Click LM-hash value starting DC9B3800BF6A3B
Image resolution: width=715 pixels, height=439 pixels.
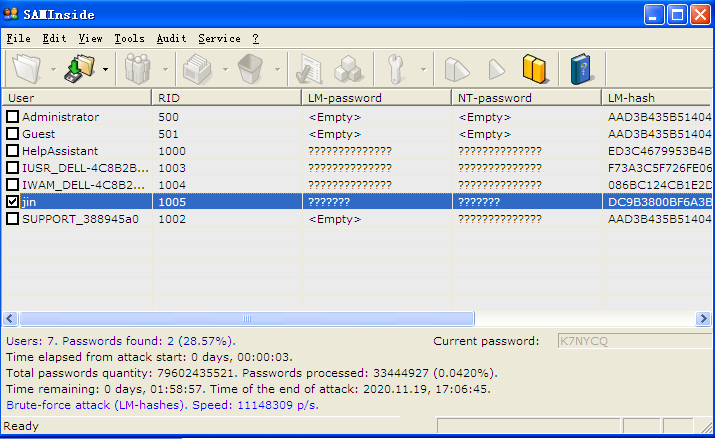(659, 202)
